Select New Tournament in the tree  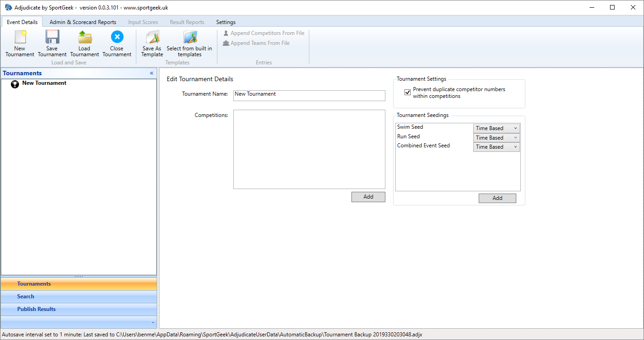point(44,83)
